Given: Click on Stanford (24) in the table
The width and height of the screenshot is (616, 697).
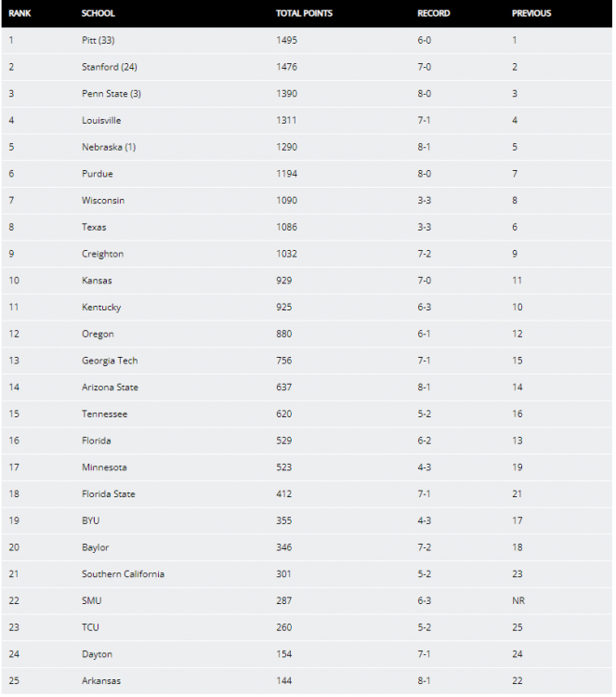Looking at the screenshot, I should [x=110, y=67].
